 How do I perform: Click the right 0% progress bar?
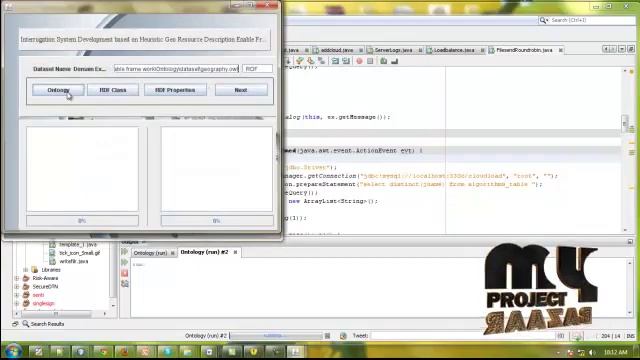pos(217,220)
